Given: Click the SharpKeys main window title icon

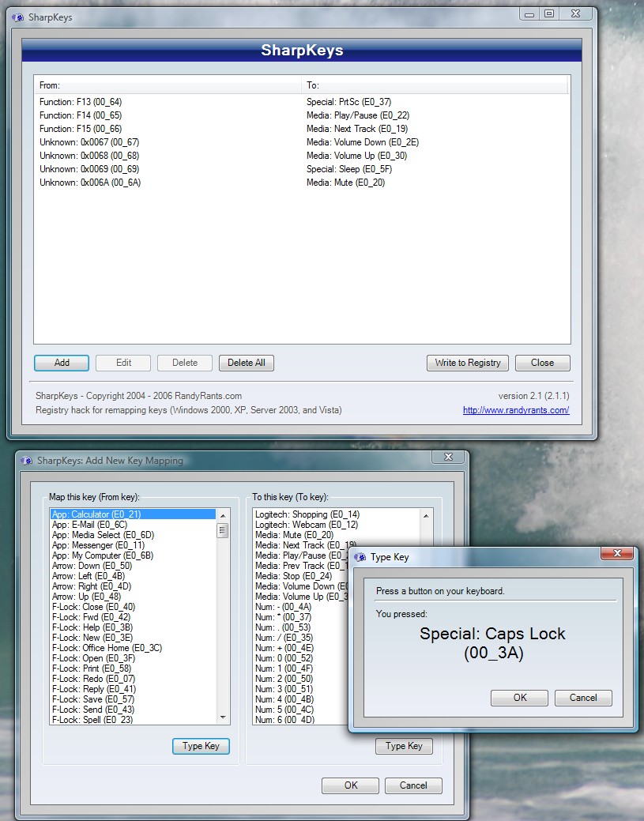Looking at the screenshot, I should point(18,17).
